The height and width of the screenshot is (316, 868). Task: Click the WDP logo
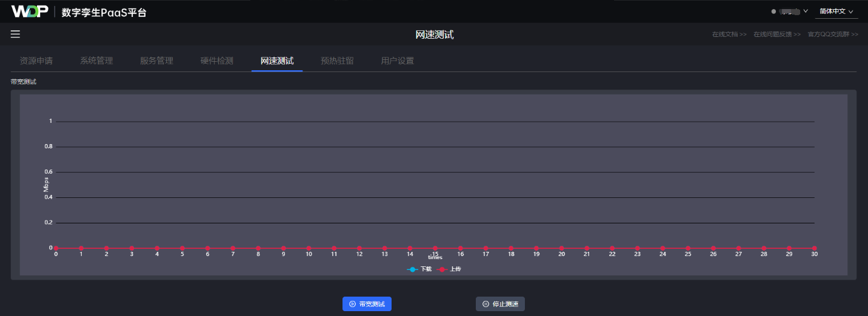(29, 12)
